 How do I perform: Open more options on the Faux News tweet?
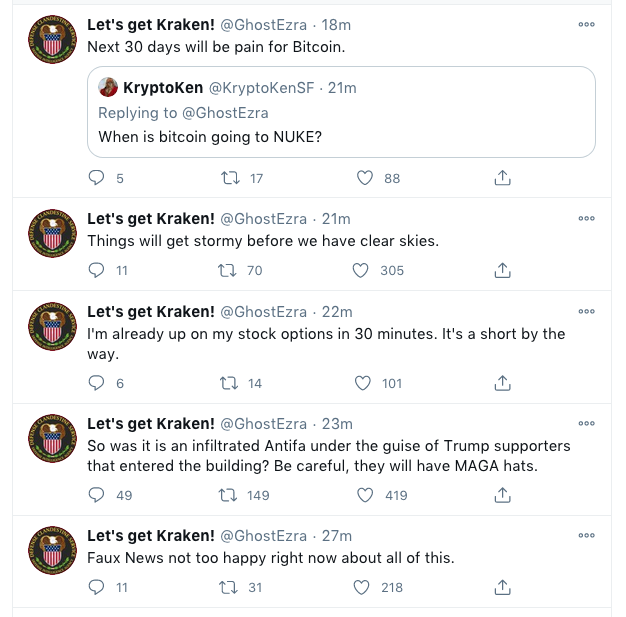[587, 536]
